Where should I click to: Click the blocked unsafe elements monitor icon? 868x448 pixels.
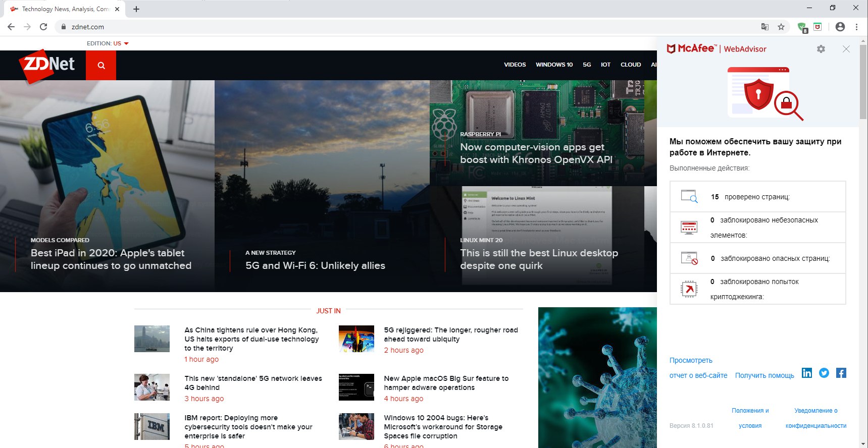pos(689,228)
